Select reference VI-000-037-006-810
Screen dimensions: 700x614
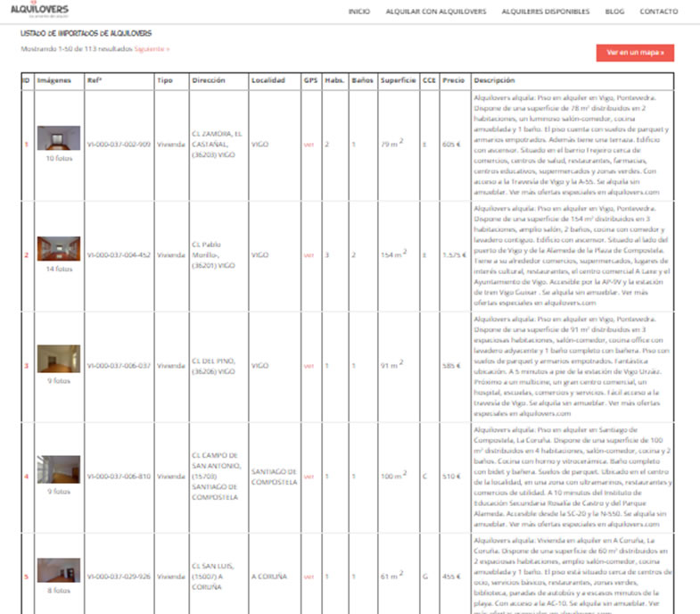(x=119, y=477)
